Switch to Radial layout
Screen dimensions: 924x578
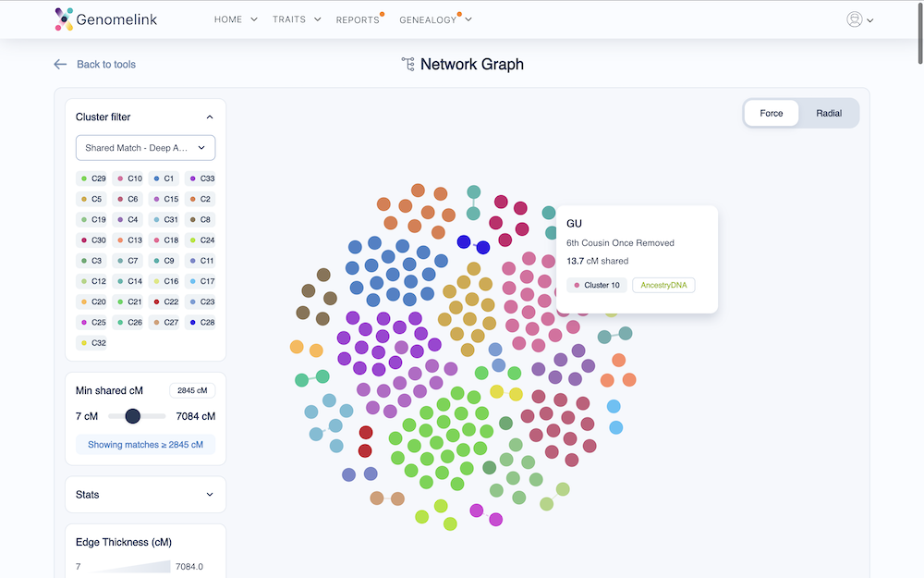coord(829,113)
